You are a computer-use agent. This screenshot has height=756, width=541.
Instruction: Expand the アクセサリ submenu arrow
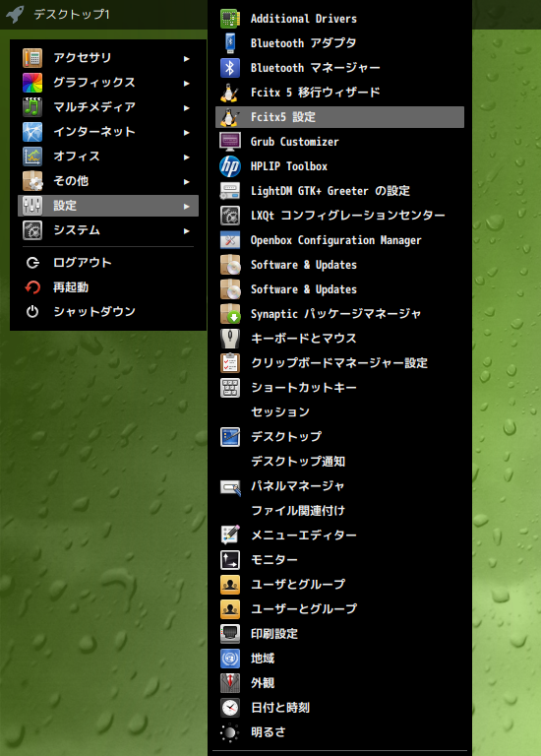187,58
